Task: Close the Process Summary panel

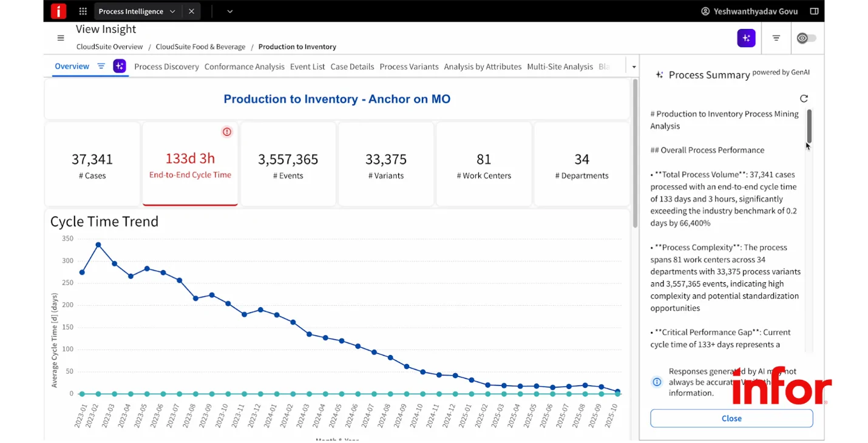Action: (731, 418)
